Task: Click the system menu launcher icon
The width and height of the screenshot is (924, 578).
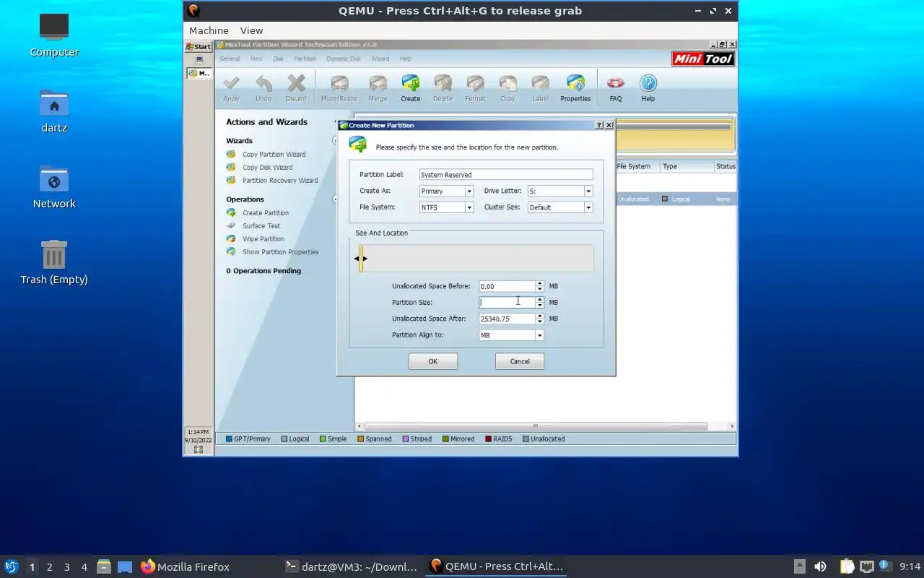Action: [x=12, y=566]
